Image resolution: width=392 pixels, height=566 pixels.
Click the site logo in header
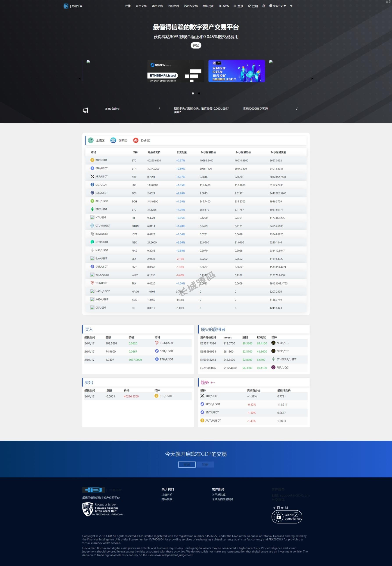click(66, 6)
